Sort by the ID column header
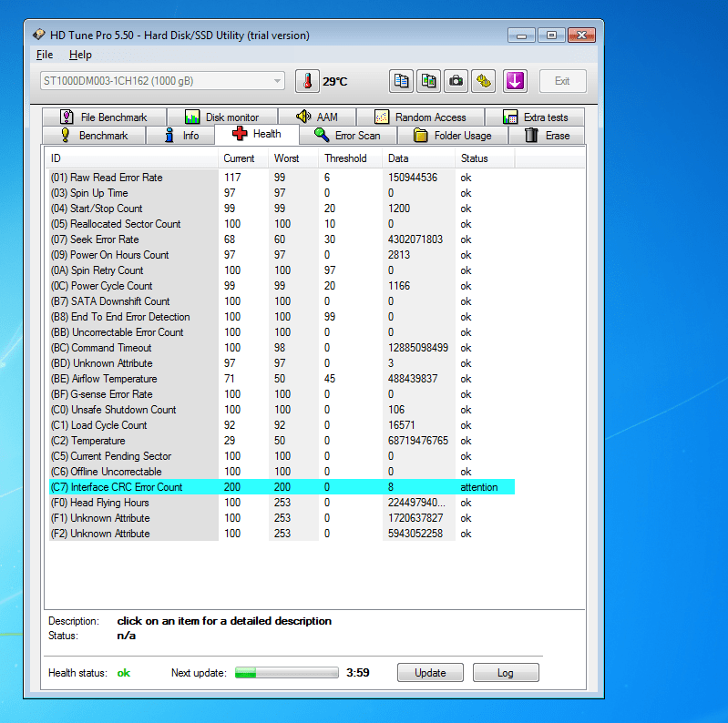Viewport: 728px width, 723px height. [131, 158]
